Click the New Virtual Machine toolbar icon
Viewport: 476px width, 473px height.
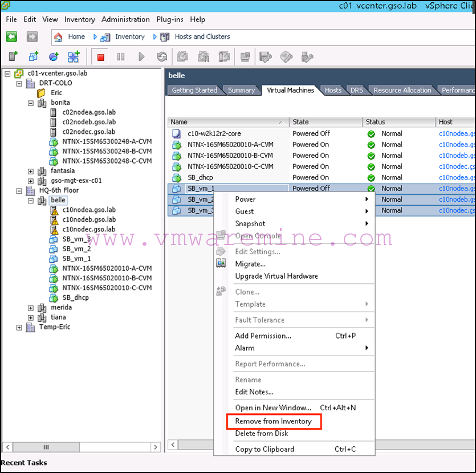pyautogui.click(x=34, y=56)
